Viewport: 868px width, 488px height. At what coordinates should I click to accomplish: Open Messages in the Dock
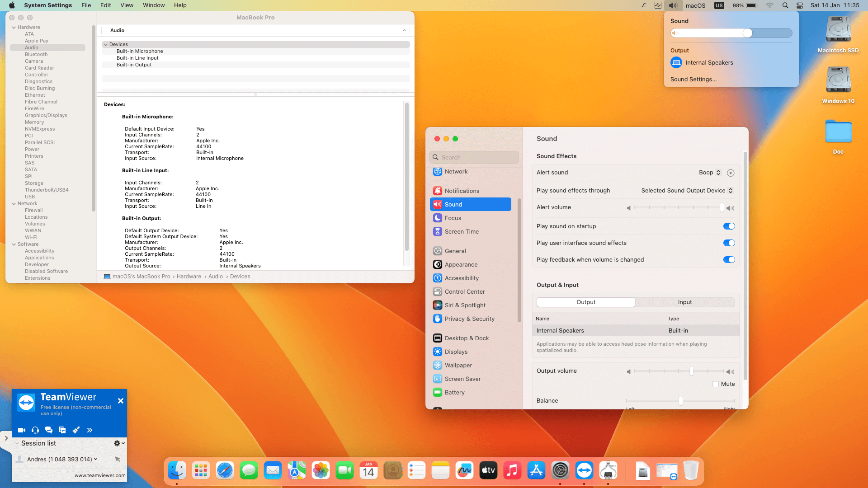click(x=249, y=470)
